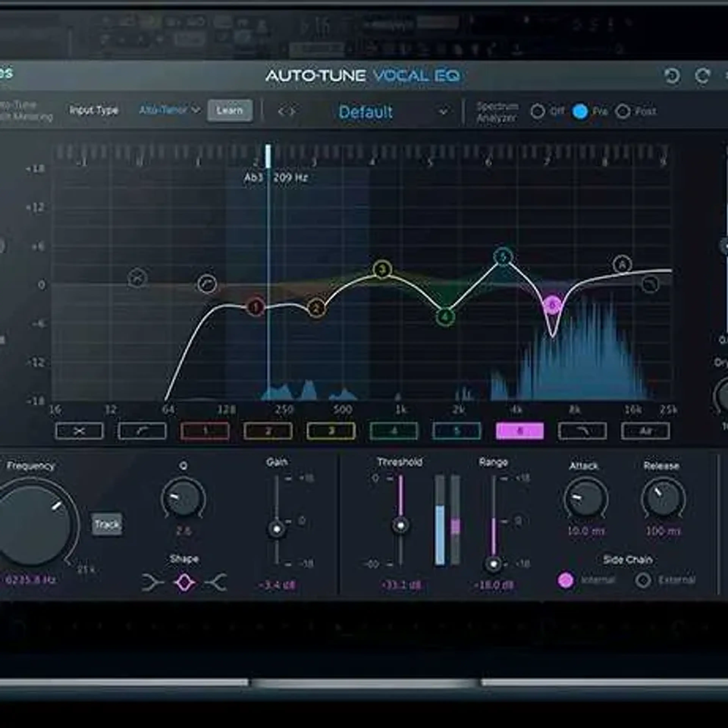Choose the bell Shape icon
This screenshot has width=728, height=728.
tap(184, 583)
